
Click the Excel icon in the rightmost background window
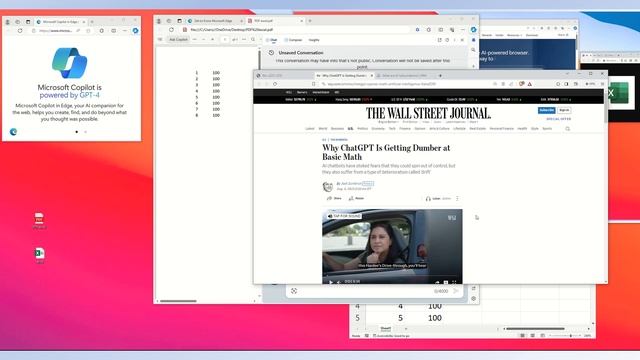point(618,93)
